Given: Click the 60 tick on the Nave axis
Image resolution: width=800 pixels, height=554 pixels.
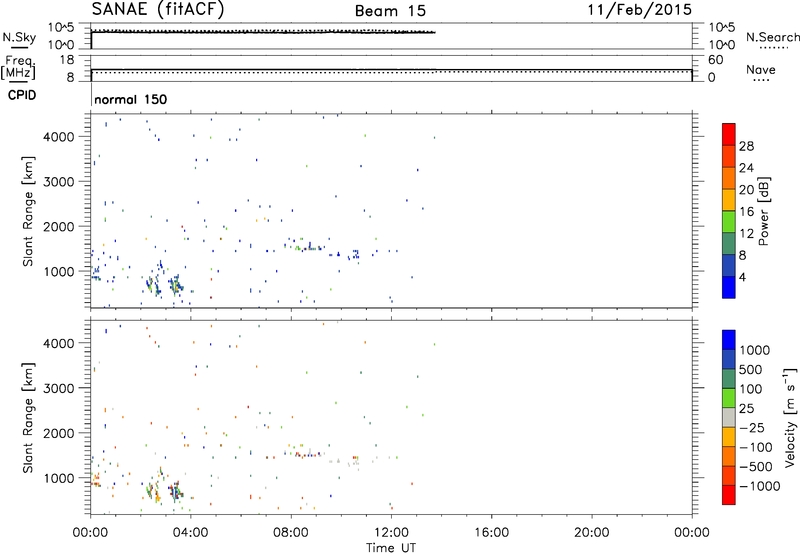Looking at the screenshot, I should (x=715, y=60).
